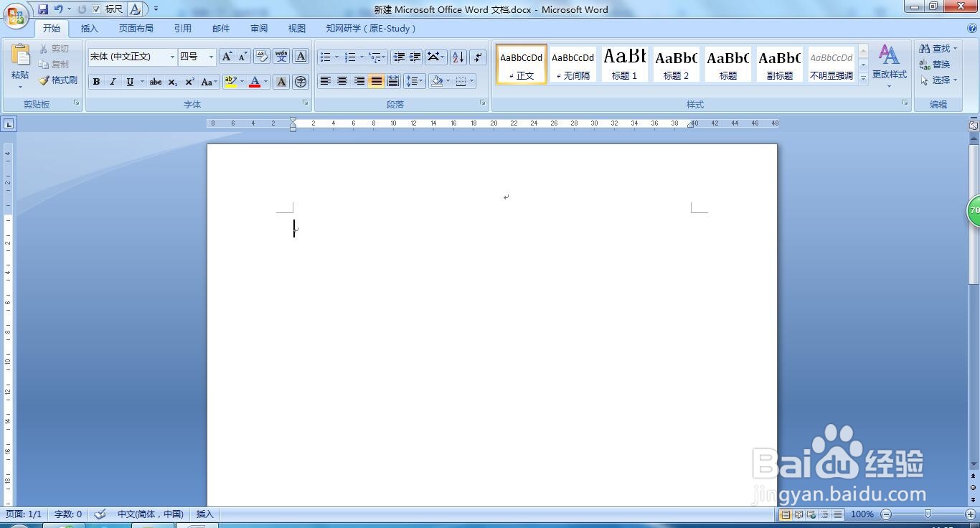
Task: Apply character shading
Action: [281, 82]
